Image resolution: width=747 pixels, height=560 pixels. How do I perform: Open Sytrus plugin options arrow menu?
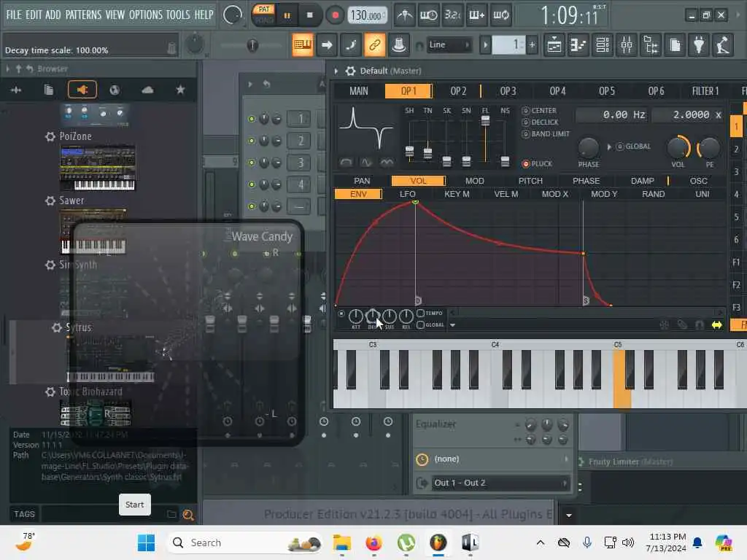tap(336, 71)
